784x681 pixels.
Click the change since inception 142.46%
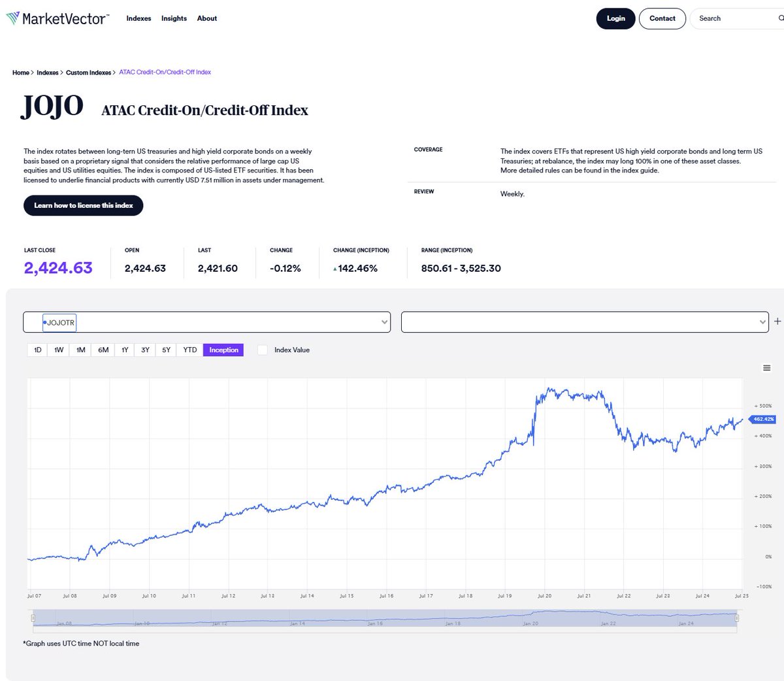click(x=355, y=268)
